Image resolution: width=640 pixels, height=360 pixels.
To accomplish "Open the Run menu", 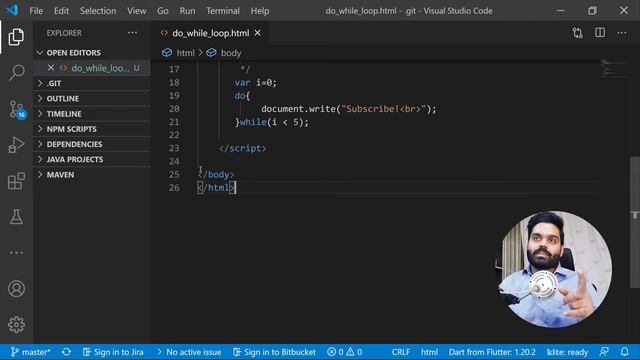I will click(187, 11).
